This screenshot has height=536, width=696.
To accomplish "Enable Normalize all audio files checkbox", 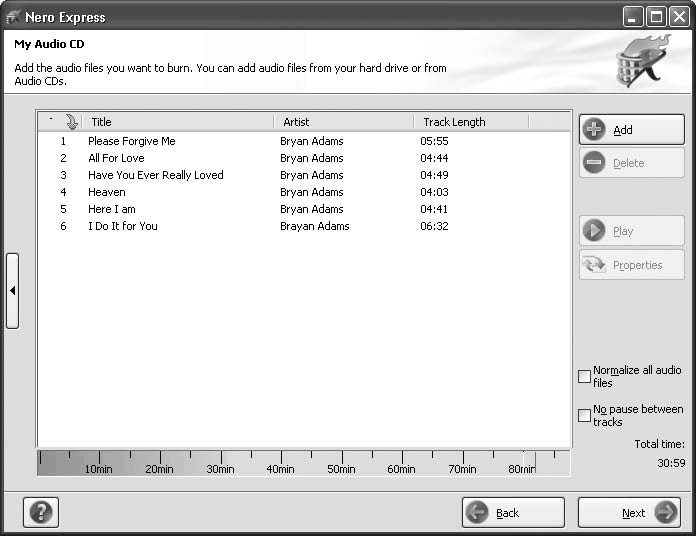I will tap(585, 376).
